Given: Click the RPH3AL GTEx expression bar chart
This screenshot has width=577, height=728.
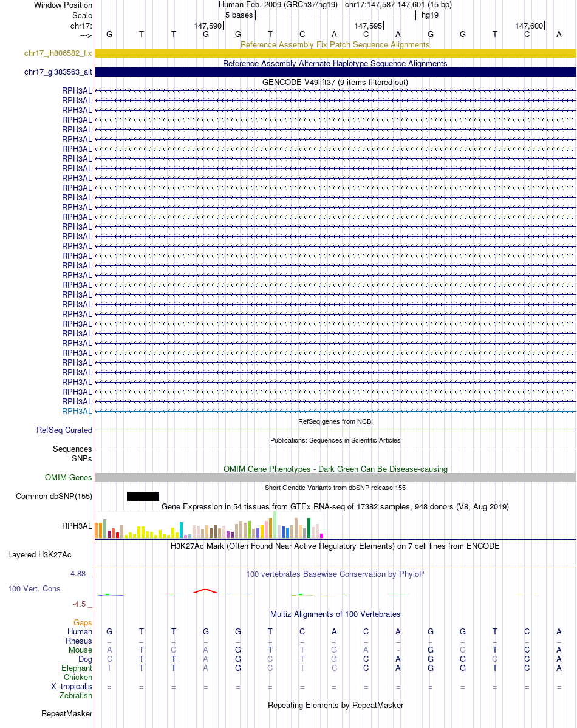Looking at the screenshot, I should pyautogui.click(x=209, y=525).
